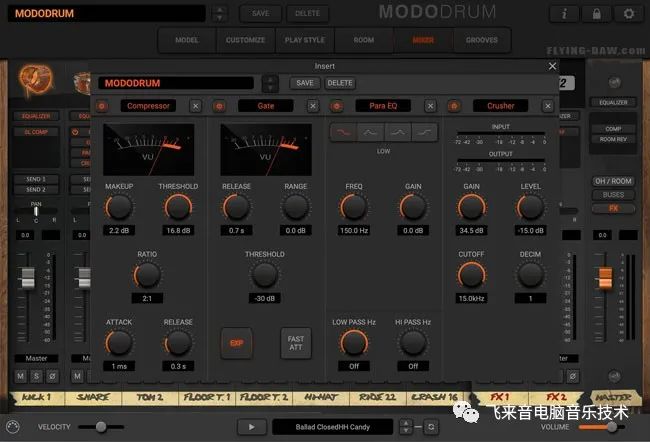Switch to CUSTOMIZE tab

[x=245, y=40]
